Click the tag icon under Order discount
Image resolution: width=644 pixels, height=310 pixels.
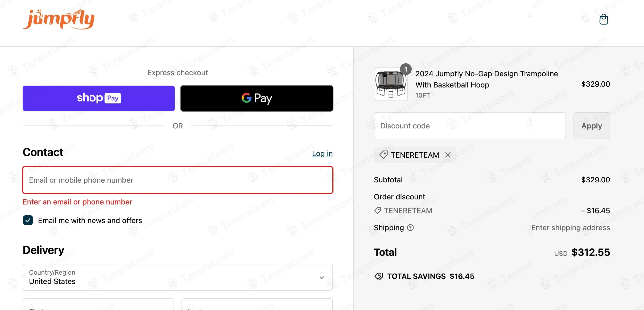click(378, 211)
